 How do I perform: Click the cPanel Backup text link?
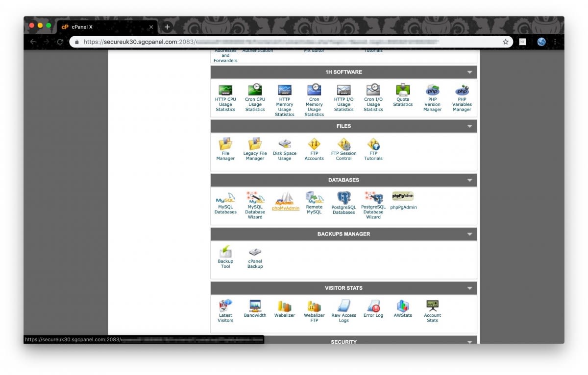pos(255,264)
